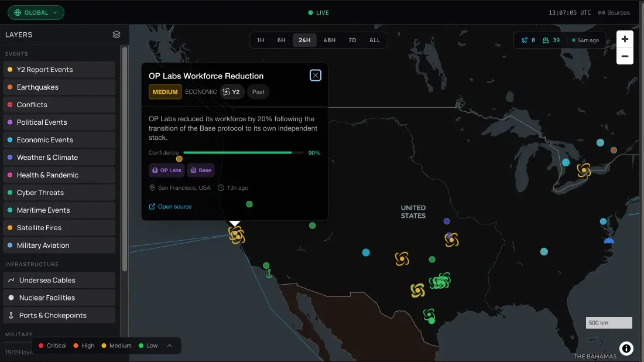Click the green Y2 marker in south Texas
This screenshot has width=644, height=362.
click(x=429, y=316)
